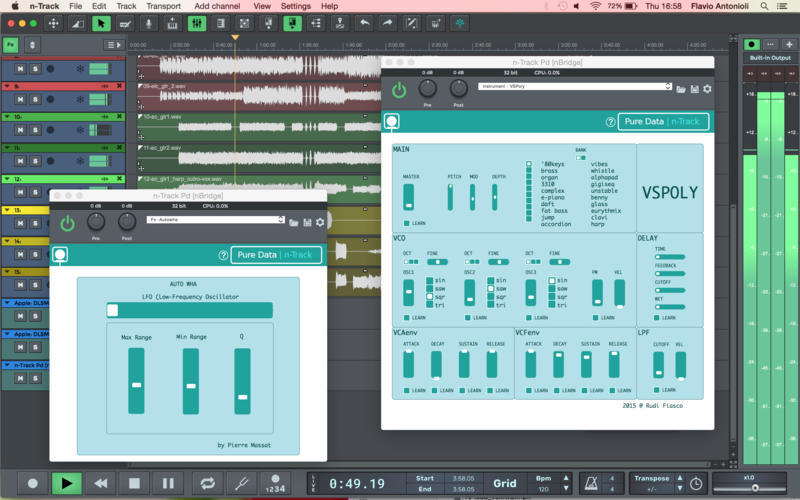The width and height of the screenshot is (800, 500).
Task: Click help question mark in Autowha window
Action: 223,255
